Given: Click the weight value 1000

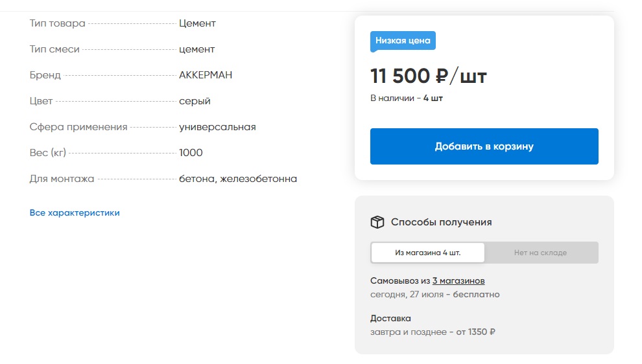Looking at the screenshot, I should (x=191, y=153).
